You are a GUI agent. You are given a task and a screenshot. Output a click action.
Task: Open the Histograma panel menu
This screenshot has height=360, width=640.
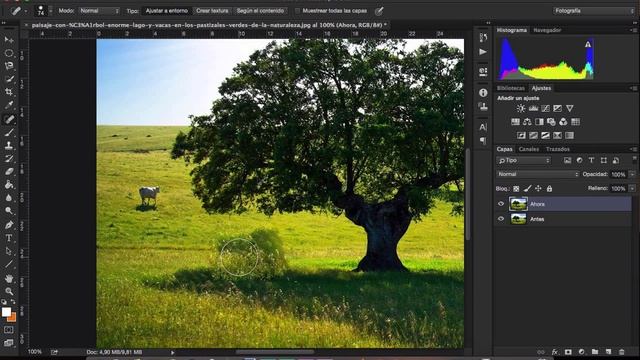click(633, 30)
